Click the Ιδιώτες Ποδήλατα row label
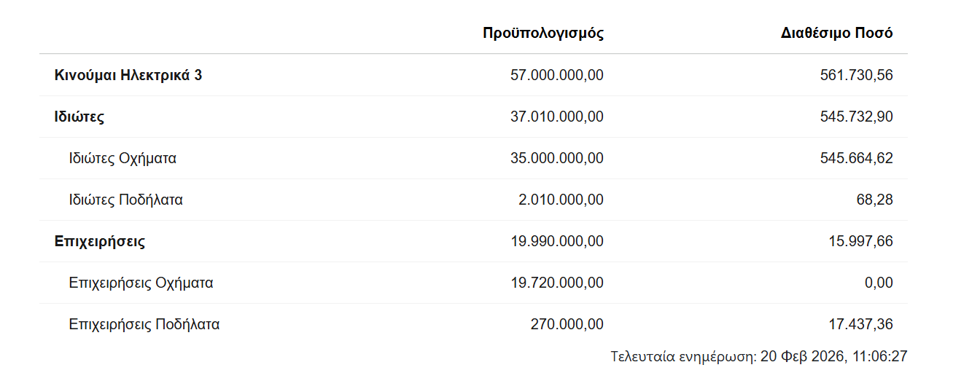980x389 pixels. (x=125, y=200)
